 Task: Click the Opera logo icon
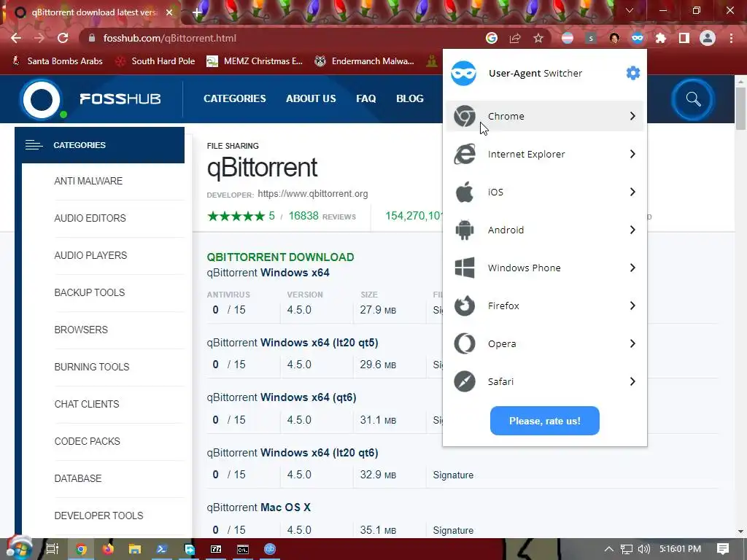coord(465,343)
